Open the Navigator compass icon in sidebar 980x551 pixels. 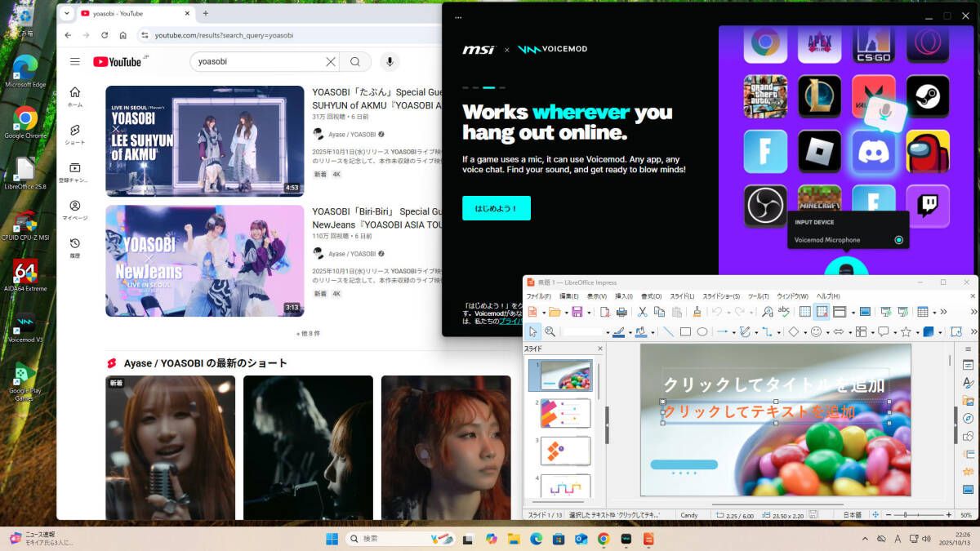pos(969,419)
